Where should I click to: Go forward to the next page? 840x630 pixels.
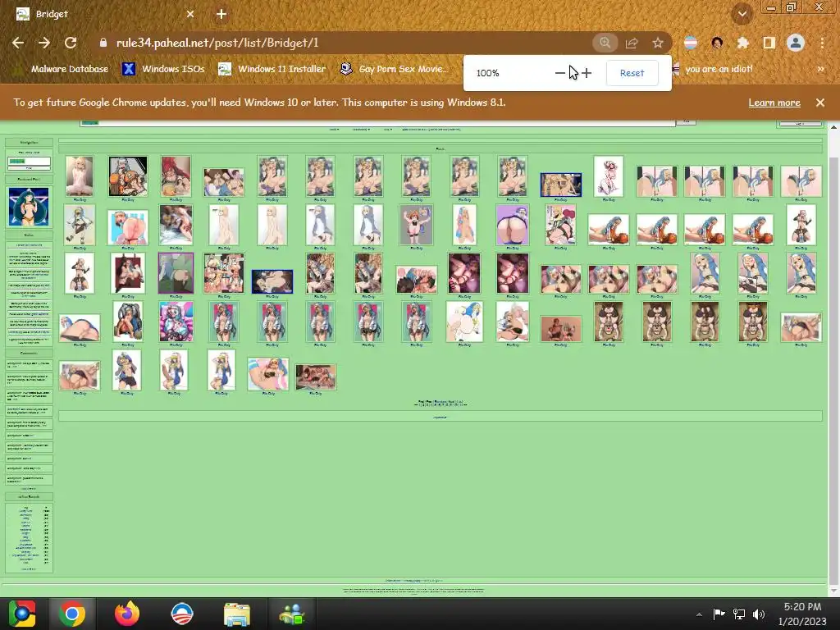pos(44,43)
